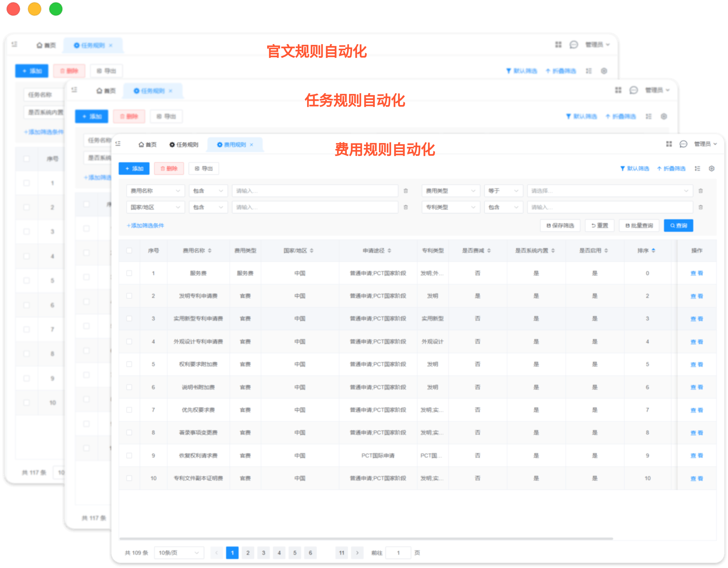The height and width of the screenshot is (568, 728).
Task: Click the filter funnel icon next to 默认筛选
Action: pos(623,168)
